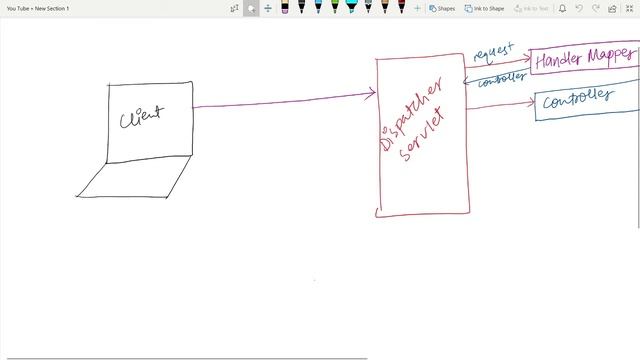This screenshot has width=640, height=360.
Task: Select the blue pen
Action: (x=318, y=7)
